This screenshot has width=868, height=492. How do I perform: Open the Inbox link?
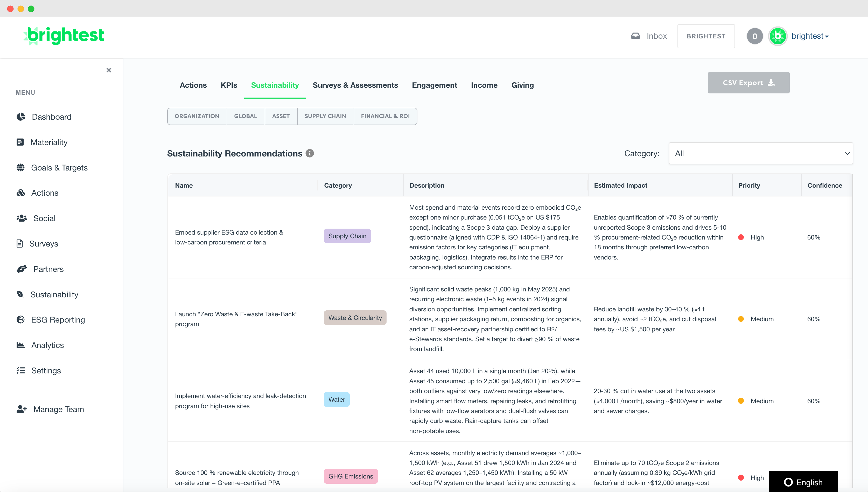[656, 36]
